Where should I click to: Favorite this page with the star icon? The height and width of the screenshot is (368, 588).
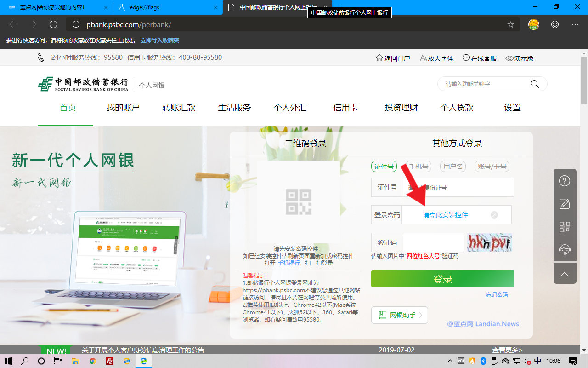[511, 24]
